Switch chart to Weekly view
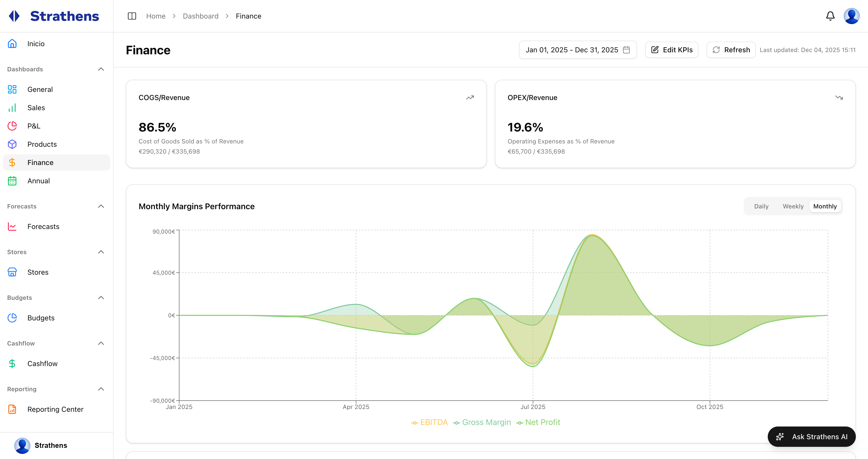Viewport: 868px width, 459px height. pos(793,206)
